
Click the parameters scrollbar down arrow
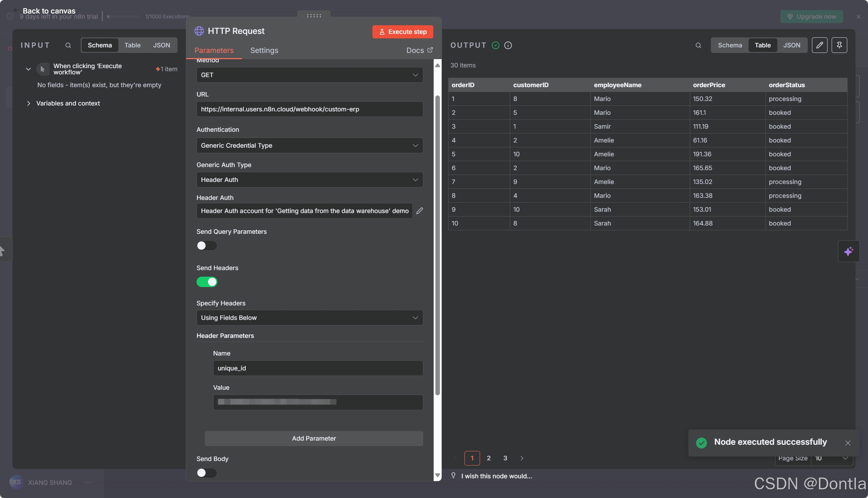[x=437, y=475]
